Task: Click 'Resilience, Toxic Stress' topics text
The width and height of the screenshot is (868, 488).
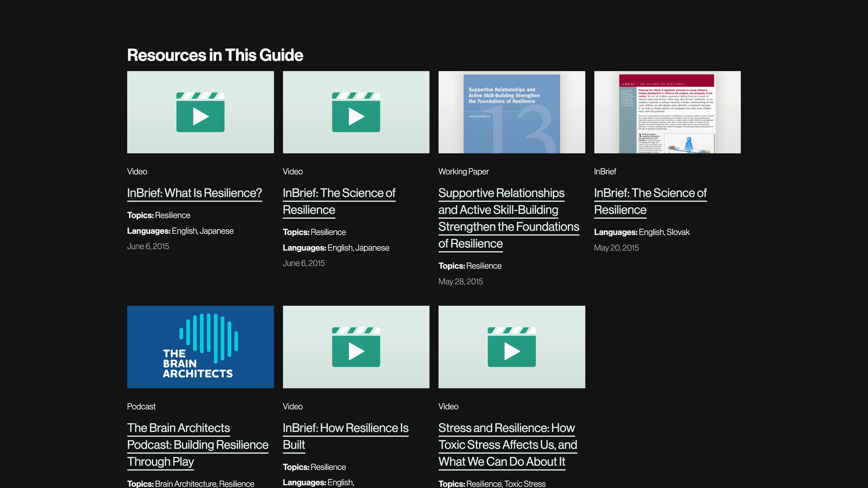Action: [x=505, y=483]
